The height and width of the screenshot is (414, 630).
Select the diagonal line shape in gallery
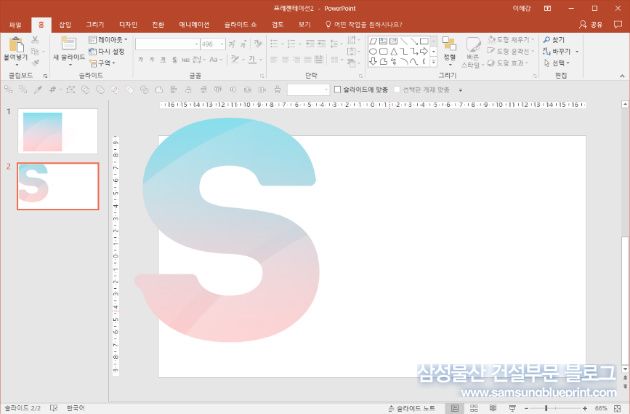click(x=404, y=41)
